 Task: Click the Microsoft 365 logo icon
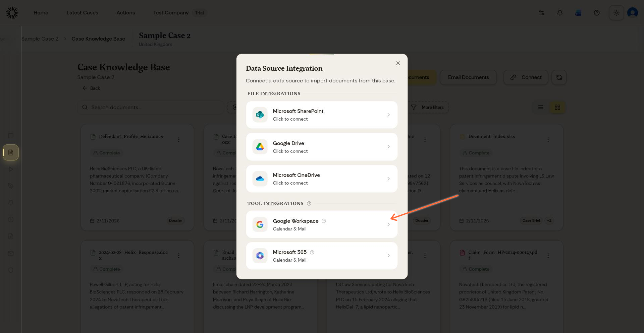[x=260, y=256]
